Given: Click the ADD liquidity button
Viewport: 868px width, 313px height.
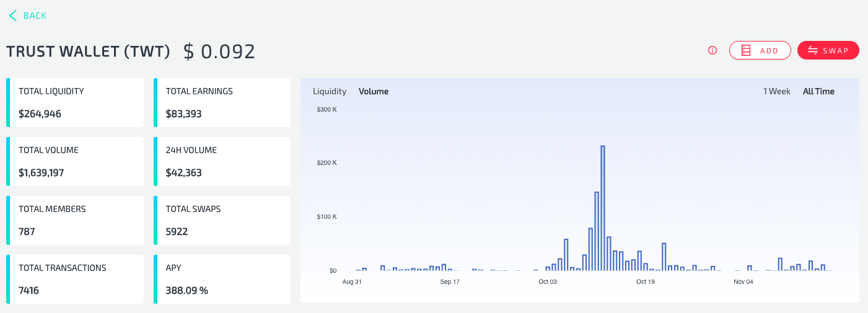Looking at the screenshot, I should pos(760,51).
